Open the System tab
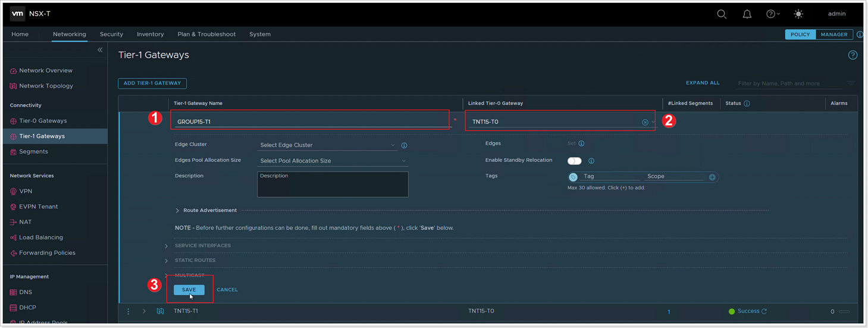 [x=260, y=35]
